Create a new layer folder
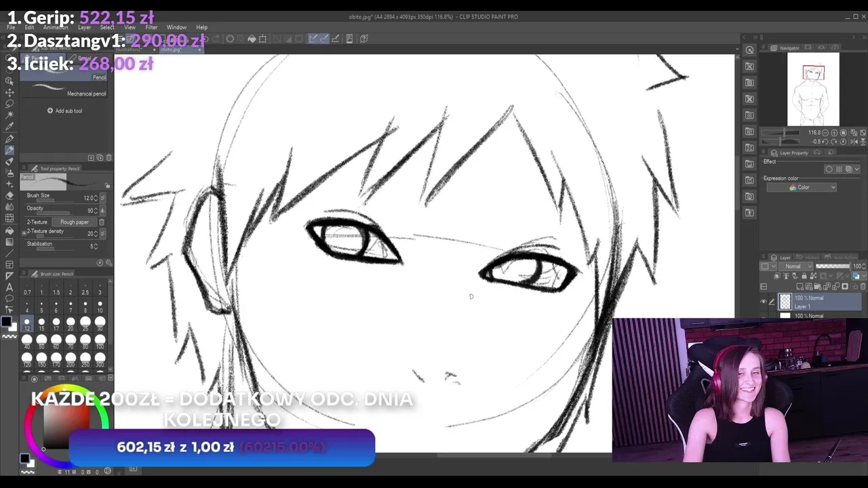The width and height of the screenshot is (868, 488). click(x=817, y=287)
